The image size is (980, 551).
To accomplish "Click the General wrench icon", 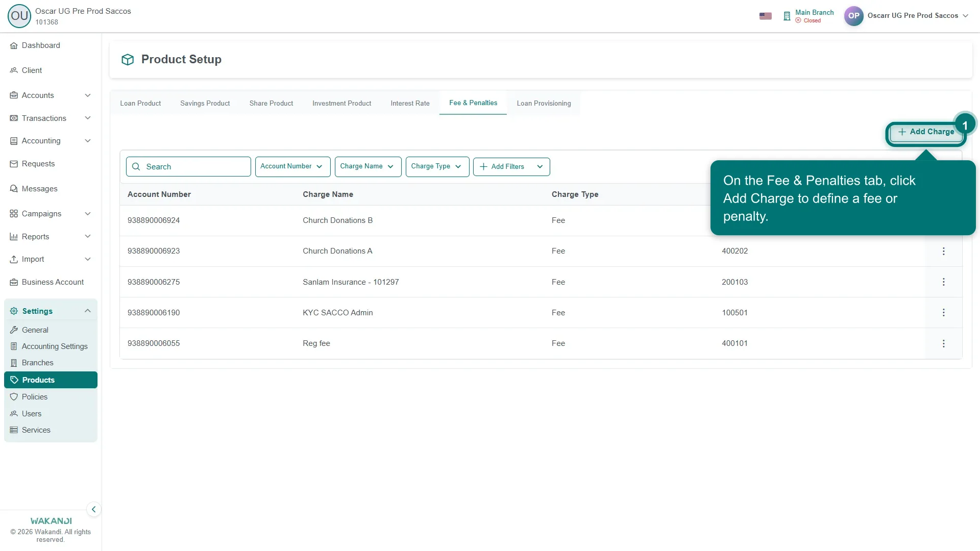I will (14, 330).
